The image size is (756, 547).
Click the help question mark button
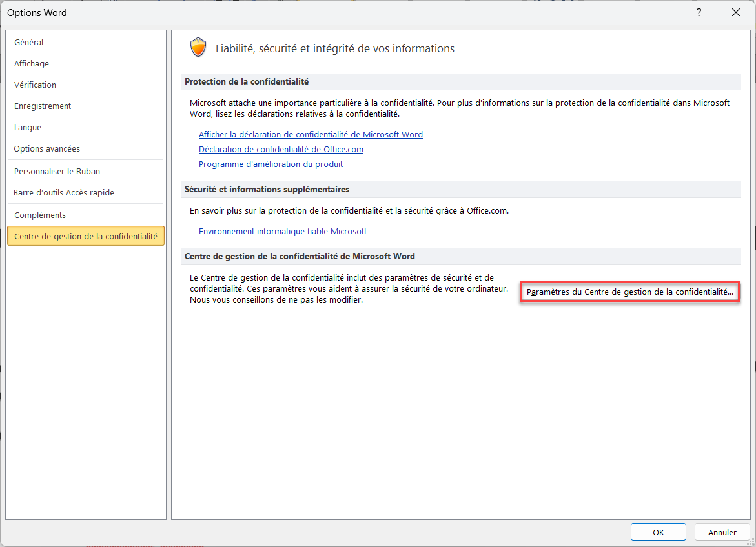pos(699,12)
